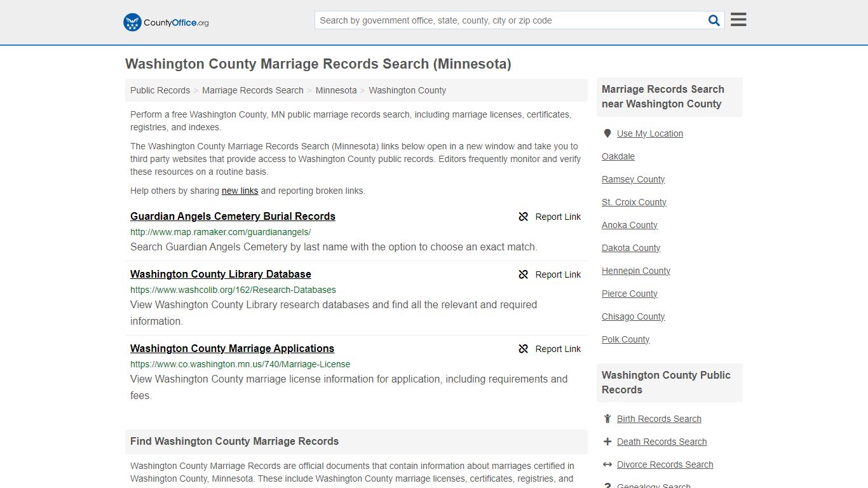868x488 pixels.
Task: Open the washcolib.org Research-Databases URL
Action: click(x=233, y=290)
